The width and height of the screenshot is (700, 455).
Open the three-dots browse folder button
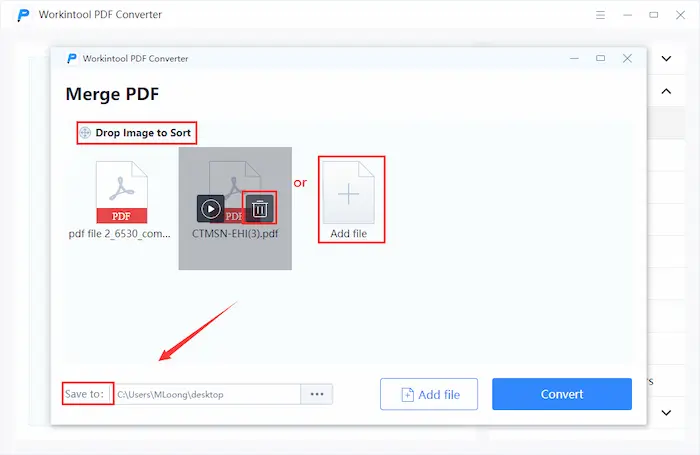(317, 394)
